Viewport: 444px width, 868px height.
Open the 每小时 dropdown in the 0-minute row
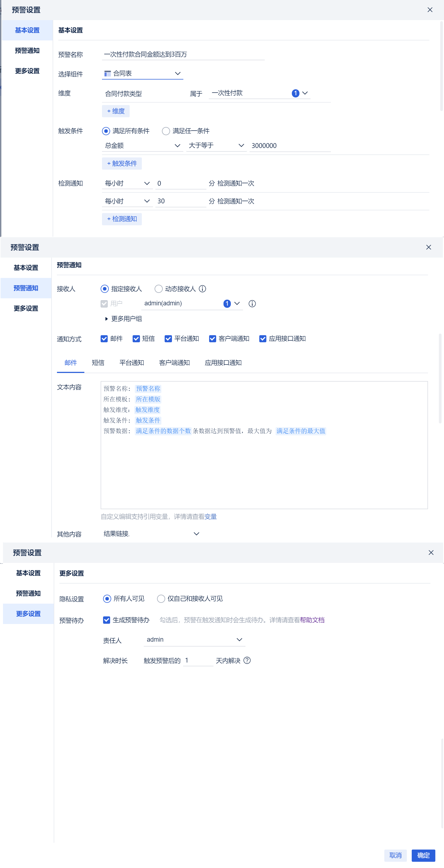coord(127,183)
